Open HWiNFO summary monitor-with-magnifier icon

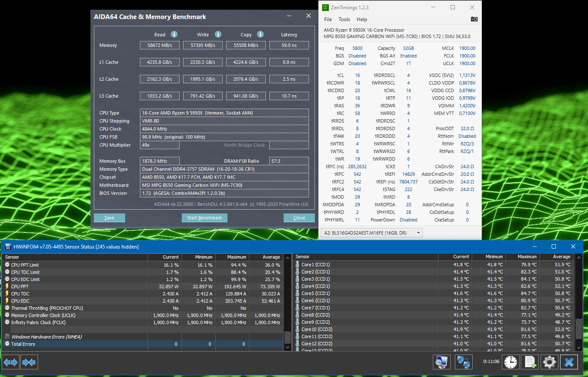pos(442,362)
